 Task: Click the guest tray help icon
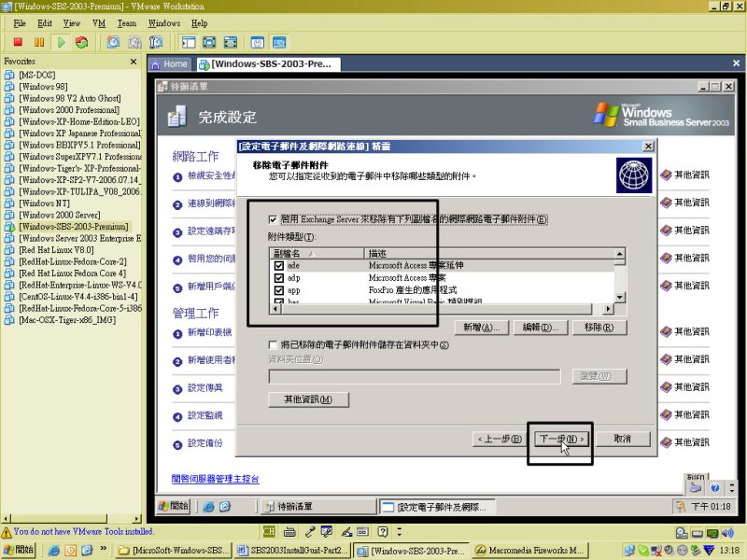(x=715, y=487)
